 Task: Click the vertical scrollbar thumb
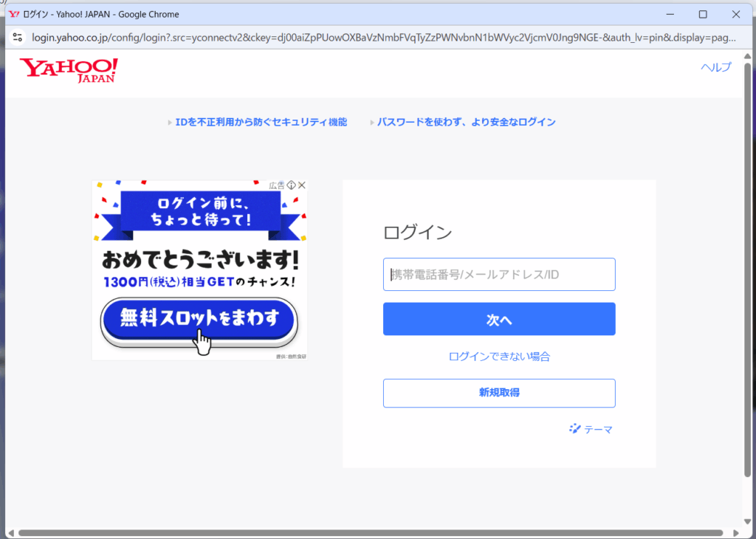click(x=747, y=270)
